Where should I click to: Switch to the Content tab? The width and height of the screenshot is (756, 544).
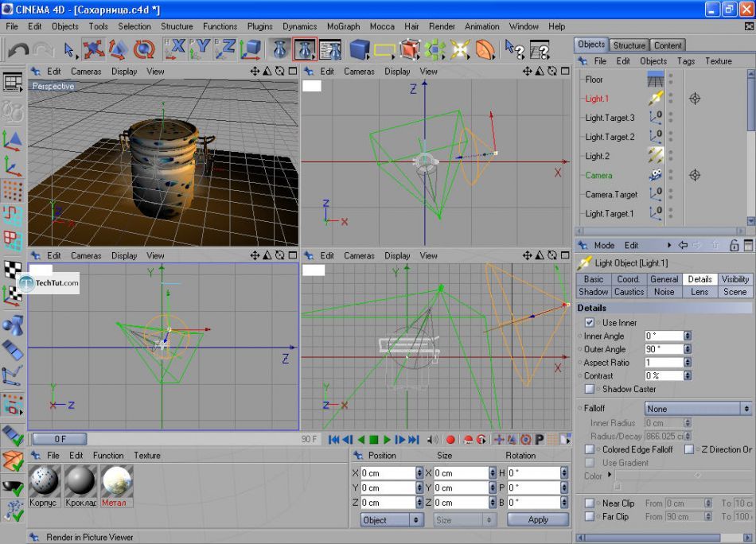coord(668,45)
